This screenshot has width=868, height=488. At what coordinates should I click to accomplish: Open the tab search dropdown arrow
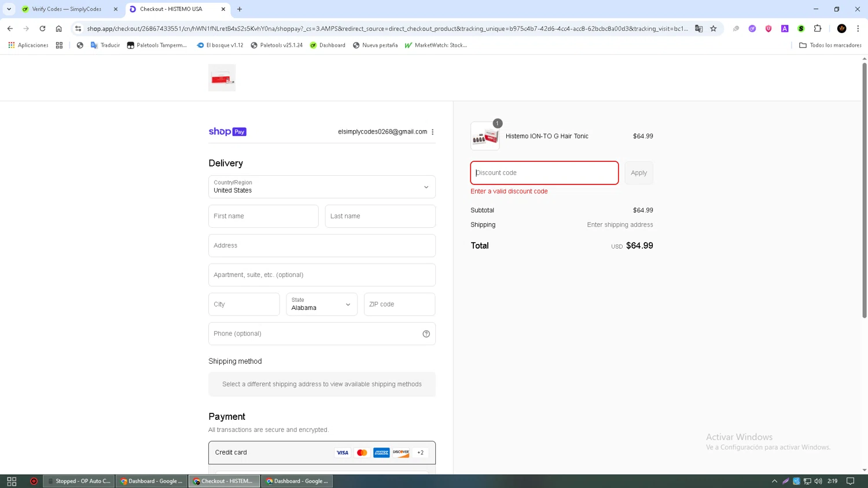point(9,9)
